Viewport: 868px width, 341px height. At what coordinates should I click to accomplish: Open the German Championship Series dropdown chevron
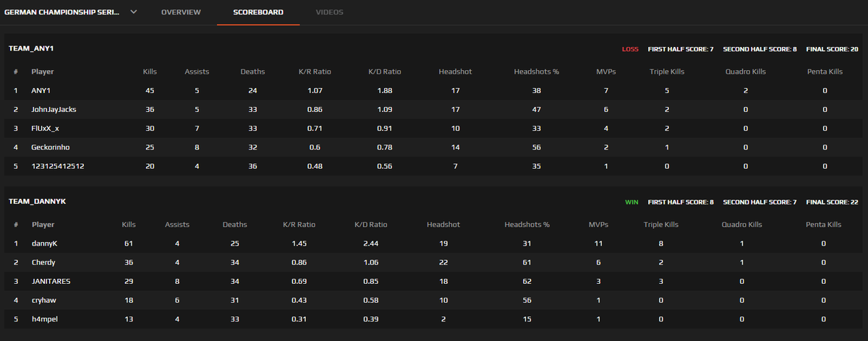[x=133, y=12]
